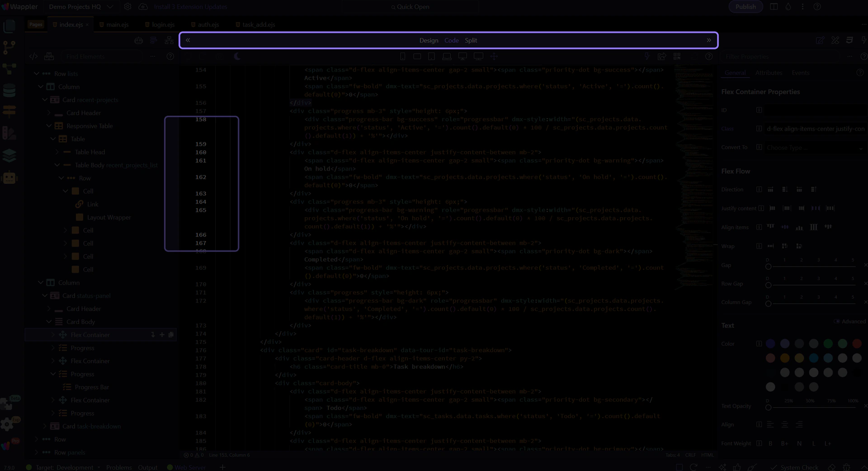Select the mobile phone viewport icon
The height and width of the screenshot is (471, 868).
(x=402, y=57)
